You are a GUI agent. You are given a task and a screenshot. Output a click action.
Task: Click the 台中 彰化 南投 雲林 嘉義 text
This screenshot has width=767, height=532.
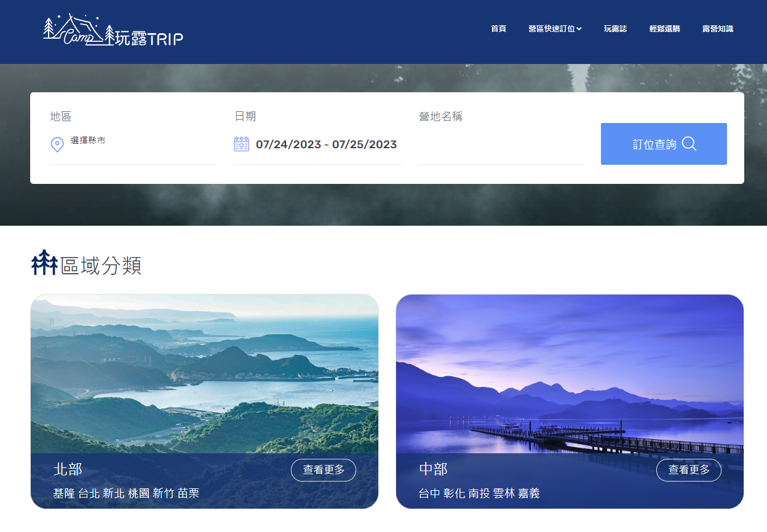[479, 493]
